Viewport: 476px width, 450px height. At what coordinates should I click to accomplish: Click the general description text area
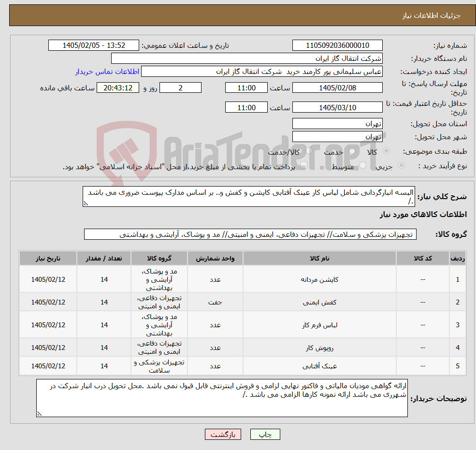248,196
